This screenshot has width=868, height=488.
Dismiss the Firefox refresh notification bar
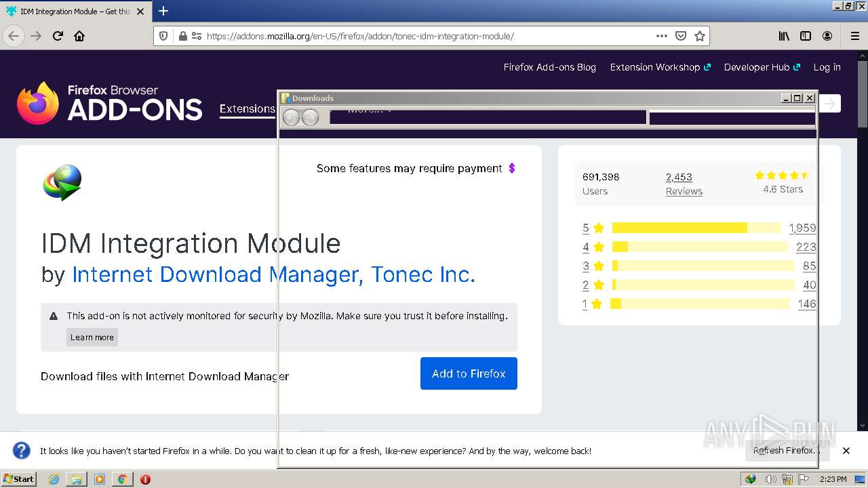(x=846, y=451)
